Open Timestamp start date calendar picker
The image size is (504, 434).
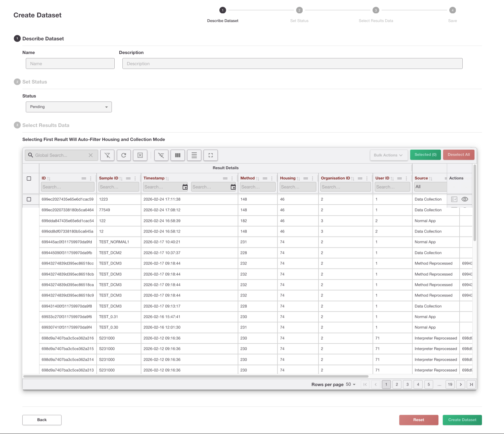[x=185, y=187]
